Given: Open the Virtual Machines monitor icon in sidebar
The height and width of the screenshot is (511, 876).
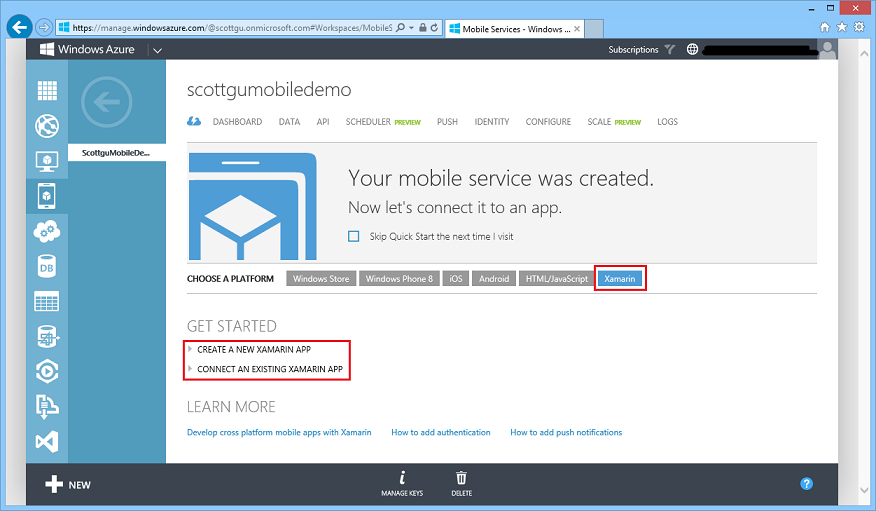Looking at the screenshot, I should point(47,161).
